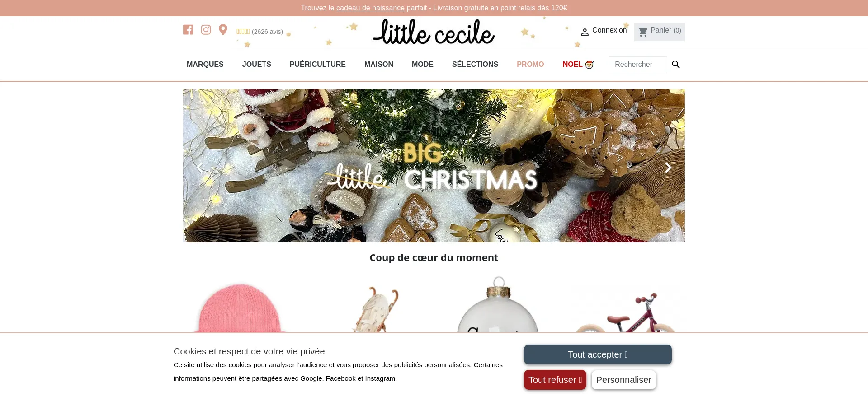Open the JOUETS menu
This screenshot has height=401, width=868.
click(x=257, y=65)
